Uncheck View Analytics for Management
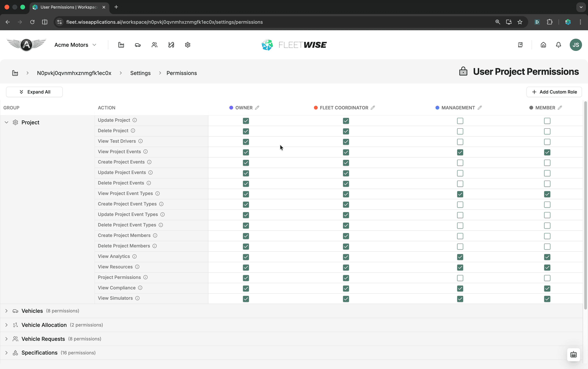The image size is (588, 369). [x=460, y=257]
